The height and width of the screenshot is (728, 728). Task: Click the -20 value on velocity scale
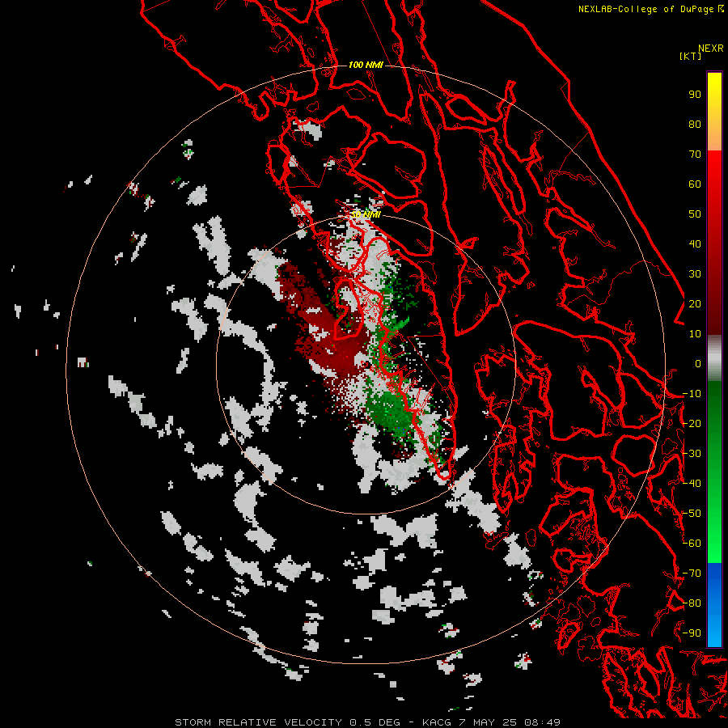[x=692, y=423]
